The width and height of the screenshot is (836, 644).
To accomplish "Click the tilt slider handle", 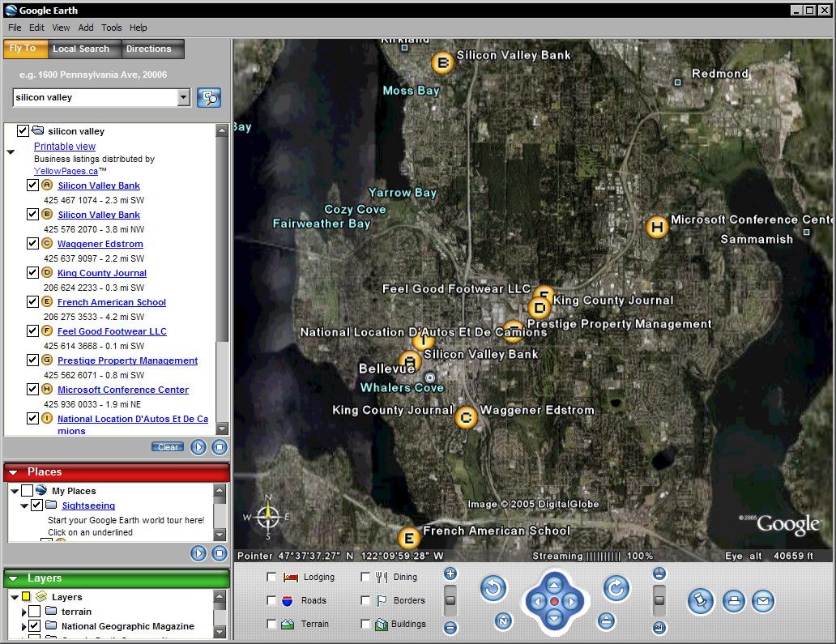I will [x=659, y=600].
